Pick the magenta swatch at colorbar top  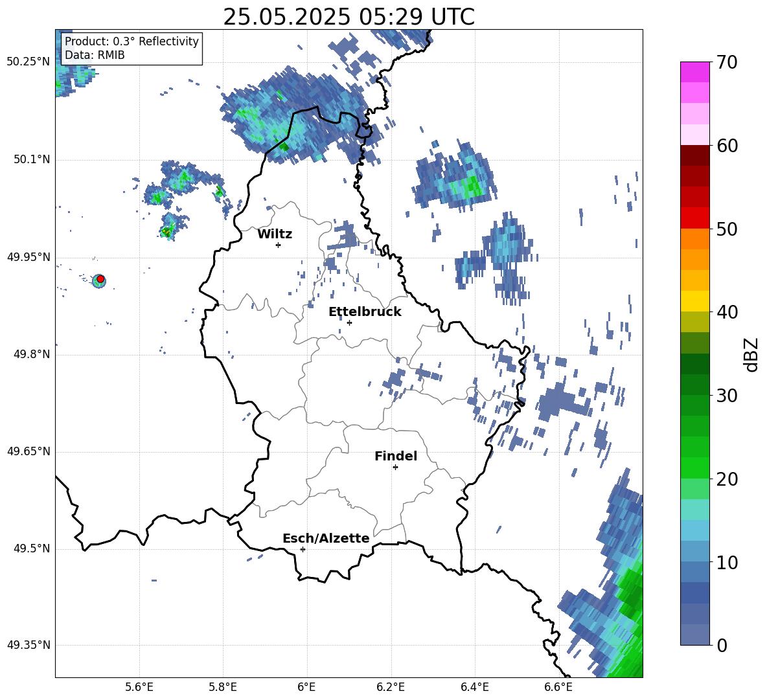coord(694,72)
